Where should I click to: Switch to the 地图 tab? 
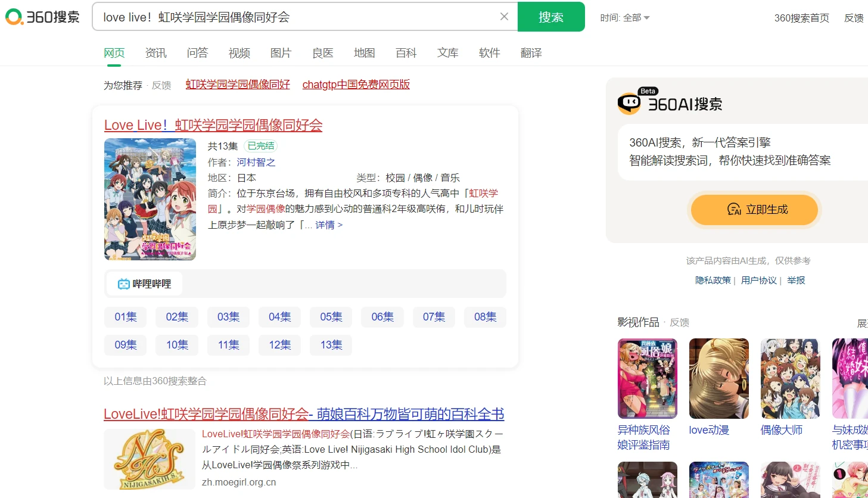365,53
